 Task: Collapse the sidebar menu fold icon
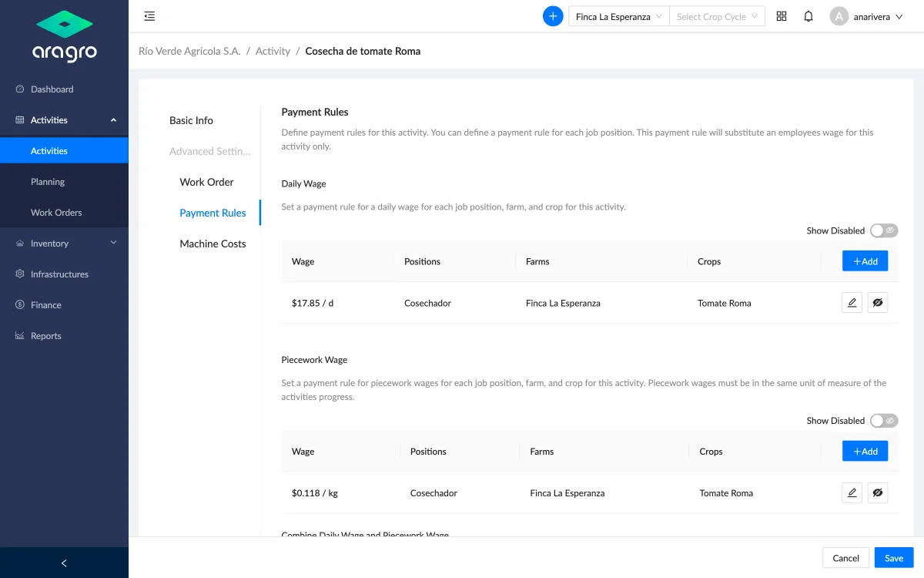(x=149, y=16)
